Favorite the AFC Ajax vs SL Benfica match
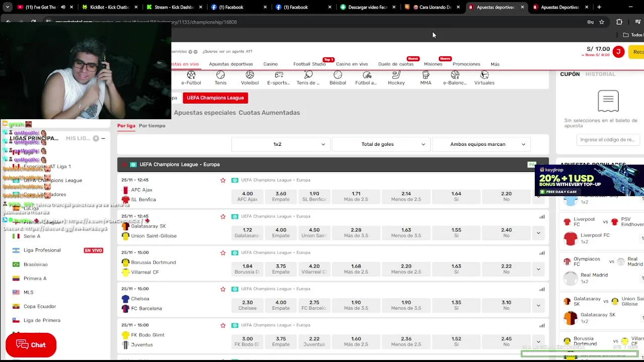 tap(223, 180)
